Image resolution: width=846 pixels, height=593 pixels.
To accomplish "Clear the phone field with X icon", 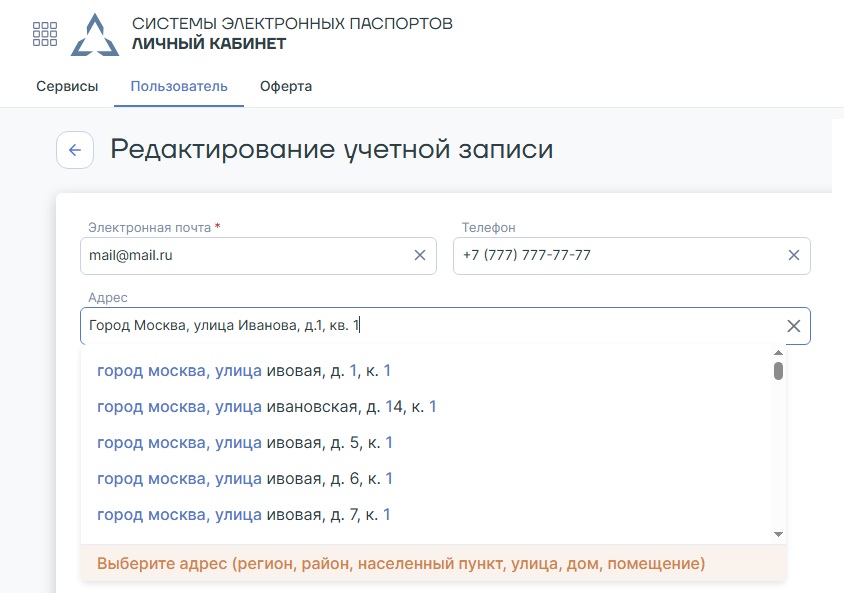I will (794, 256).
